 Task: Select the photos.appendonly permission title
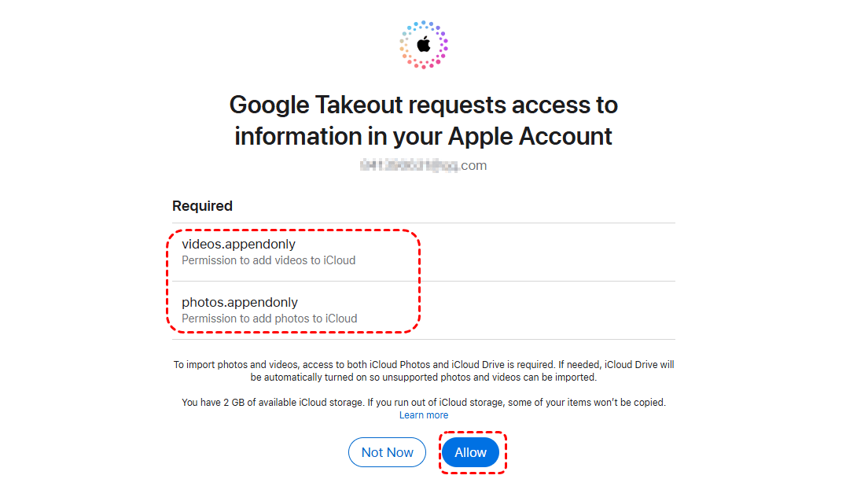click(x=240, y=302)
